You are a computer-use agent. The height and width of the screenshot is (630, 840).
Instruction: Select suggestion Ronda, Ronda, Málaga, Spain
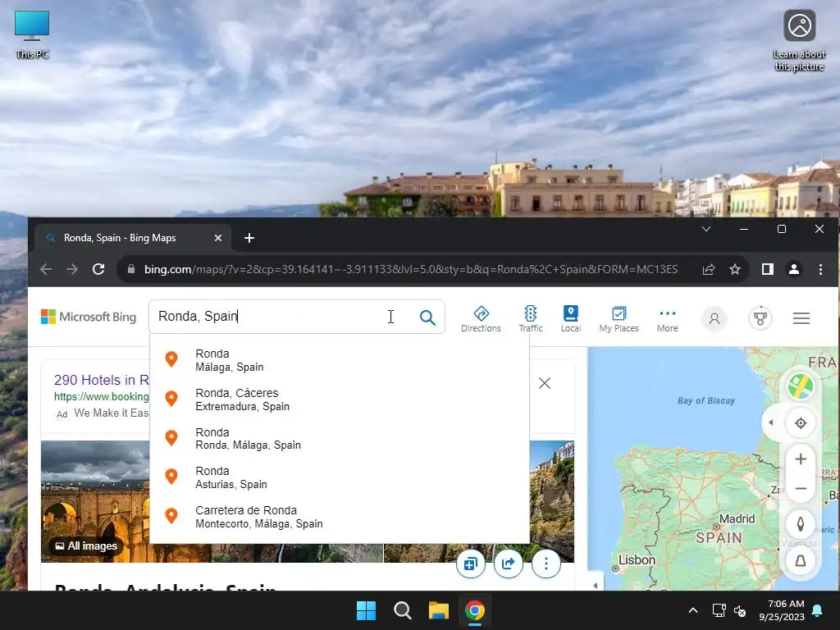(340, 438)
